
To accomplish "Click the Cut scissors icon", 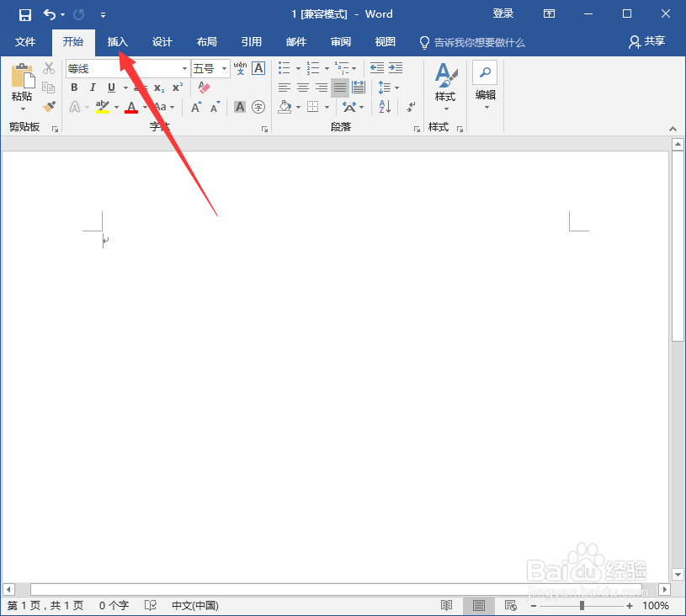I will tap(49, 68).
